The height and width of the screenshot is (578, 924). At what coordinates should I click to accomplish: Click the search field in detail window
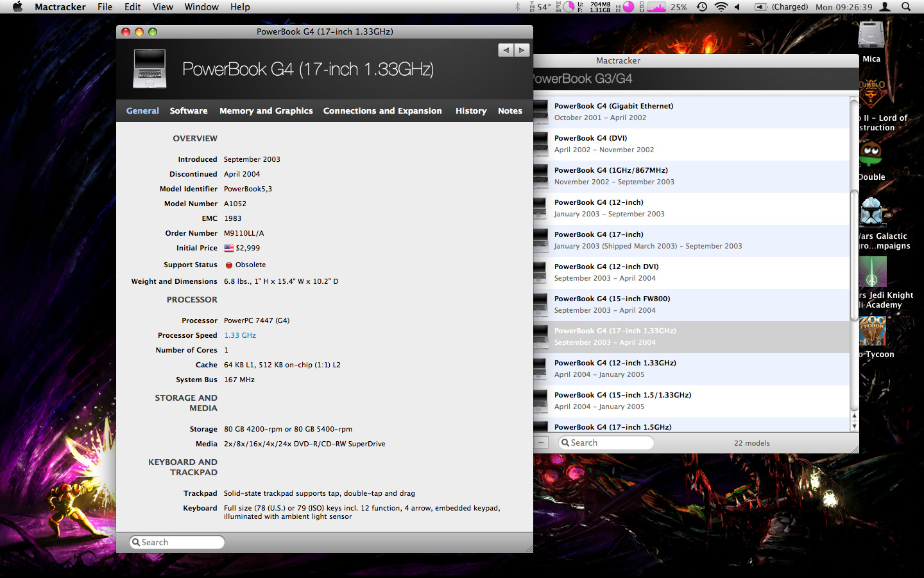click(x=177, y=542)
